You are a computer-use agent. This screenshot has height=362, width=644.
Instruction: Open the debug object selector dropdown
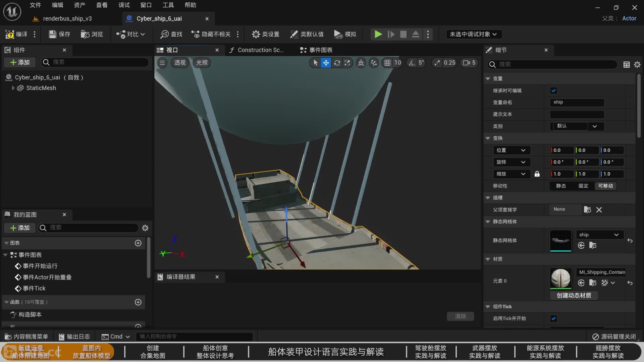[x=473, y=34]
